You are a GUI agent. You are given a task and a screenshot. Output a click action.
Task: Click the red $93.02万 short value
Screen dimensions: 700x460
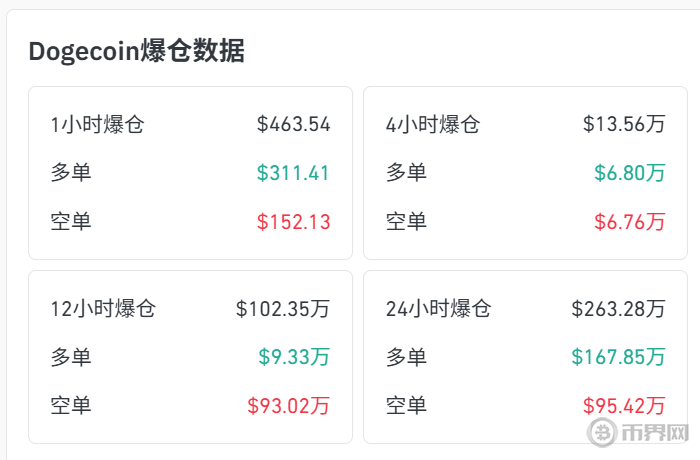click(x=289, y=406)
